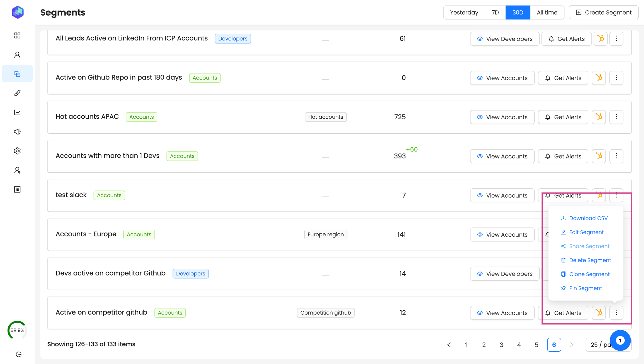Open settings gear icon in sidebar
The width and height of the screenshot is (644, 364).
coord(17,151)
